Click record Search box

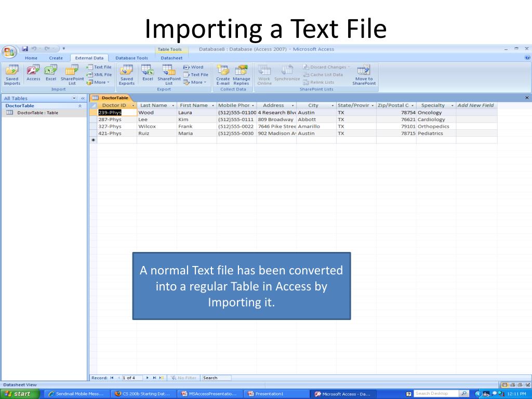coord(217,378)
